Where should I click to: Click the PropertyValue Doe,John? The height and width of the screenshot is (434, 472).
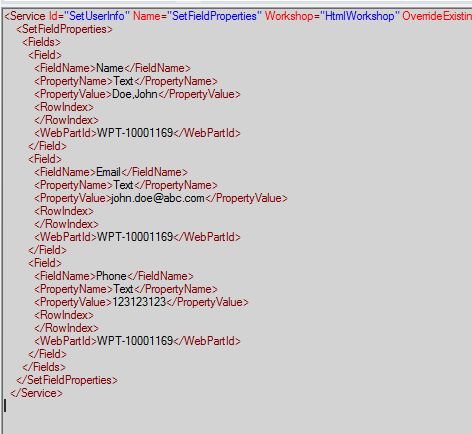(x=135, y=94)
